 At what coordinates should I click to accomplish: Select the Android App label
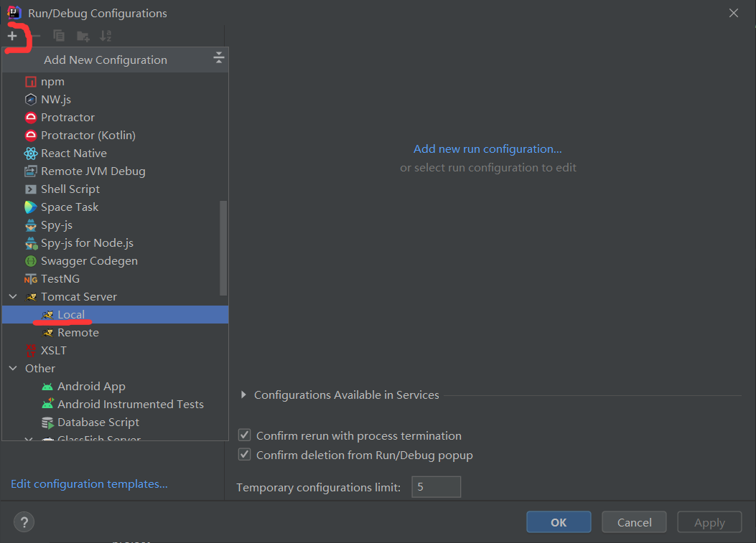tap(92, 387)
